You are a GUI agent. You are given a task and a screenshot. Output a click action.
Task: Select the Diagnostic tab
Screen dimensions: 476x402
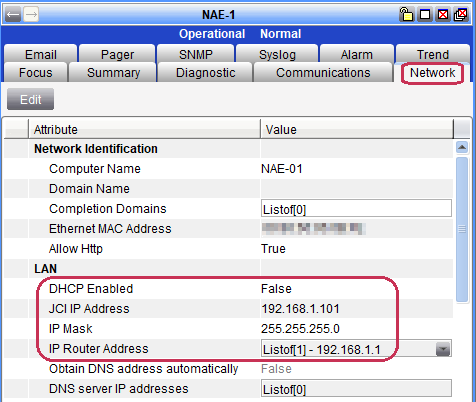205,72
